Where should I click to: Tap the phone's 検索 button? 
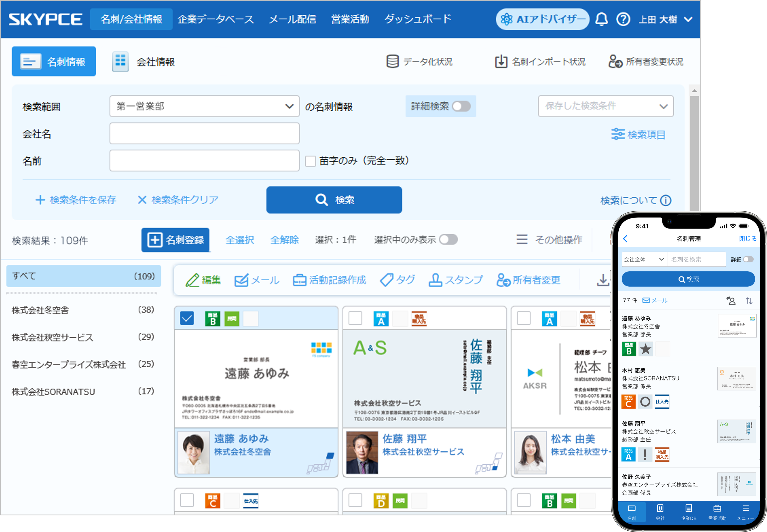(x=688, y=279)
